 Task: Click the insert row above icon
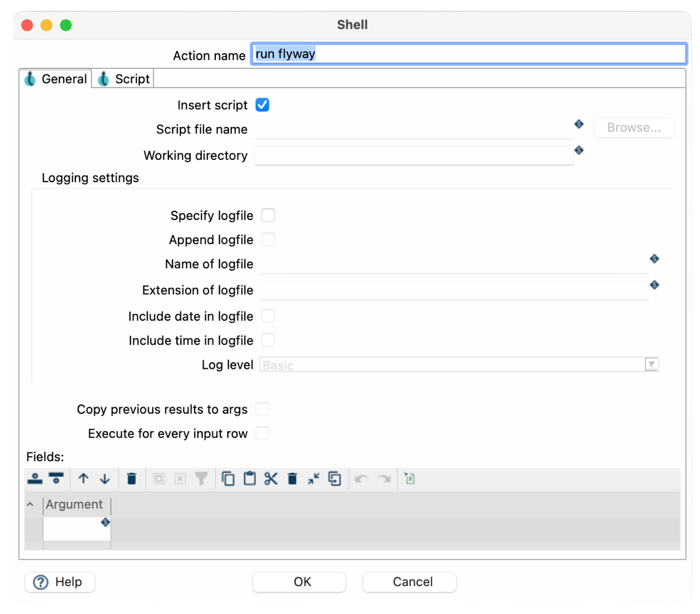point(35,479)
